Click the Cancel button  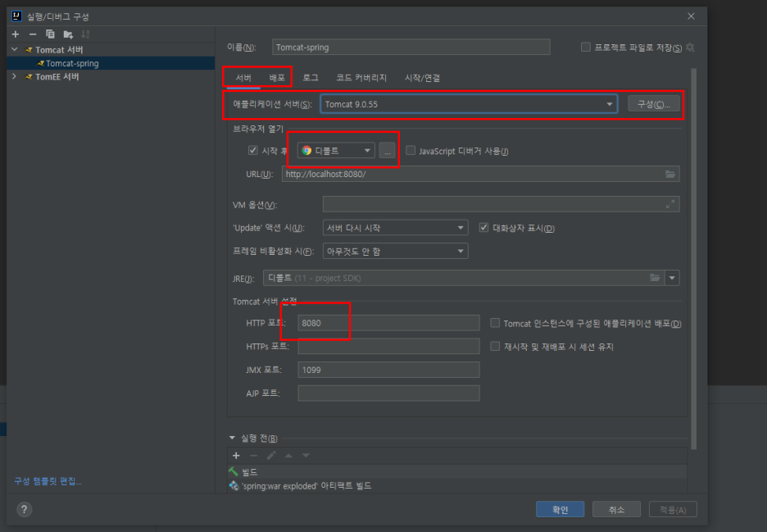click(x=616, y=510)
